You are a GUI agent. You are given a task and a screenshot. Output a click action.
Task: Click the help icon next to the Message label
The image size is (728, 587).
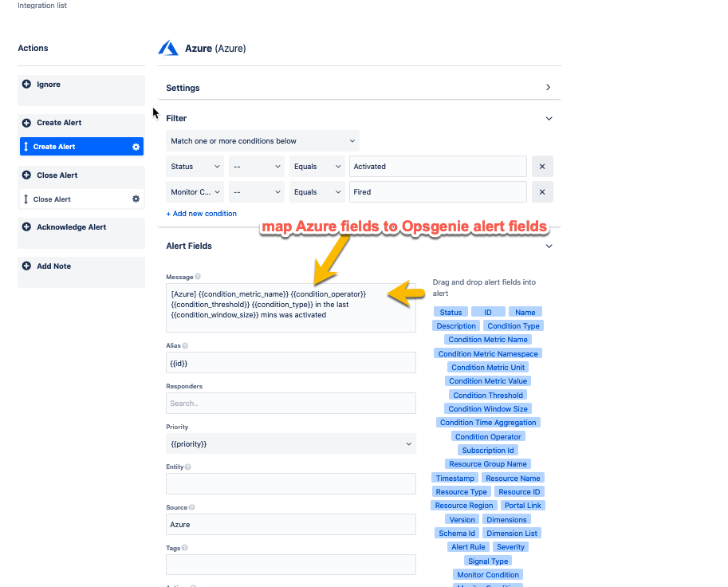198,276
